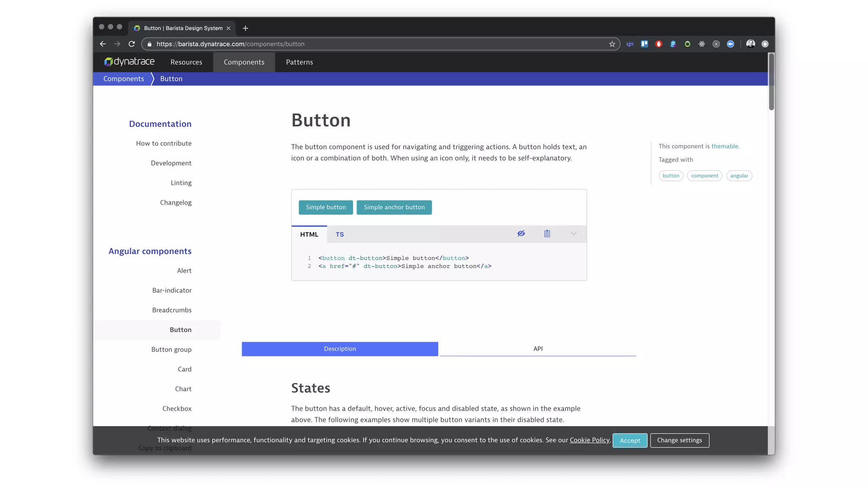Open the React DevTools extension icon
This screenshot has width=868, height=488.
point(702,44)
